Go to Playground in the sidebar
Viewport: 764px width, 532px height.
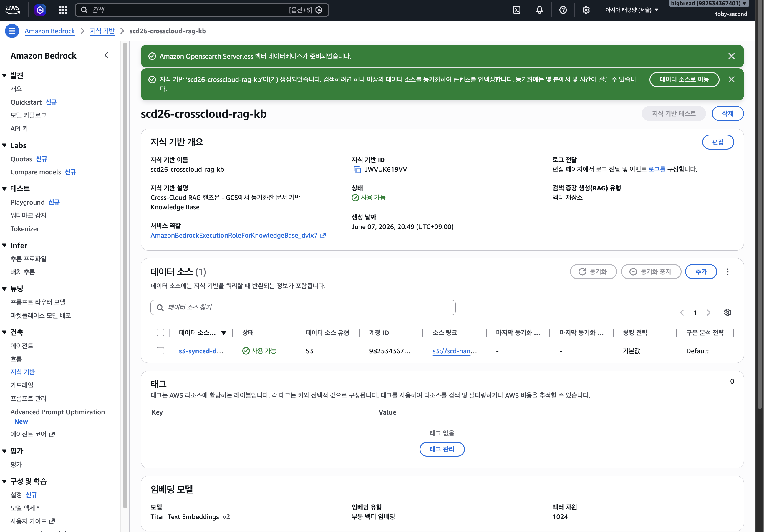27,202
